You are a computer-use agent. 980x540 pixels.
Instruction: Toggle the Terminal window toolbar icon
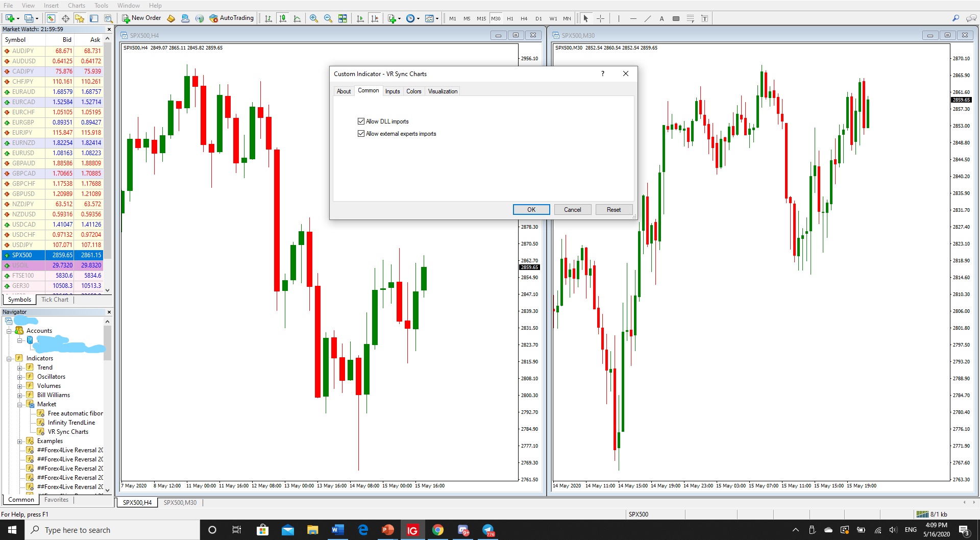pyautogui.click(x=94, y=18)
